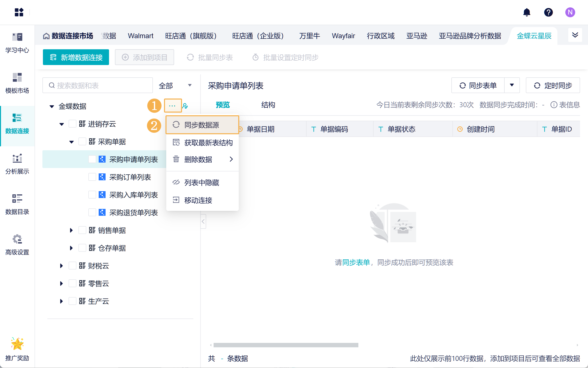Tick the 进销存云 checkbox
The image size is (588, 368).
coord(72,124)
